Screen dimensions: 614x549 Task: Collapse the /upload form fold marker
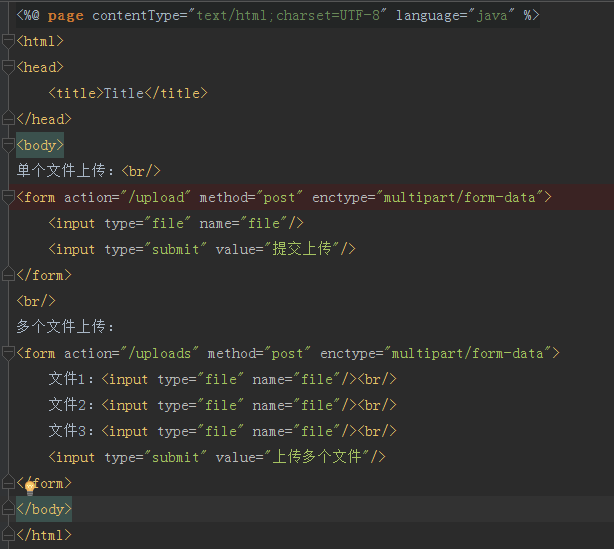tap(9, 198)
